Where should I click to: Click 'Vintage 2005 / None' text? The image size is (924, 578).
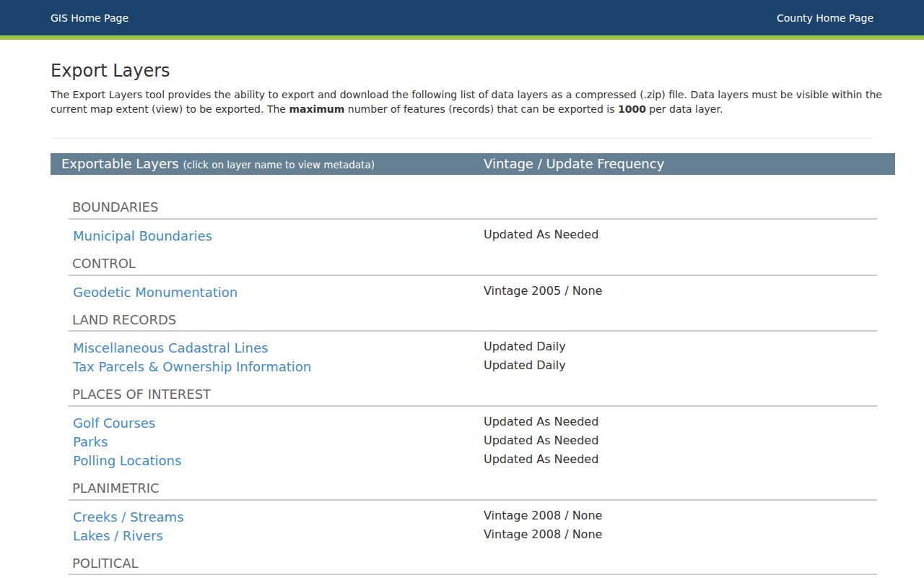(543, 290)
